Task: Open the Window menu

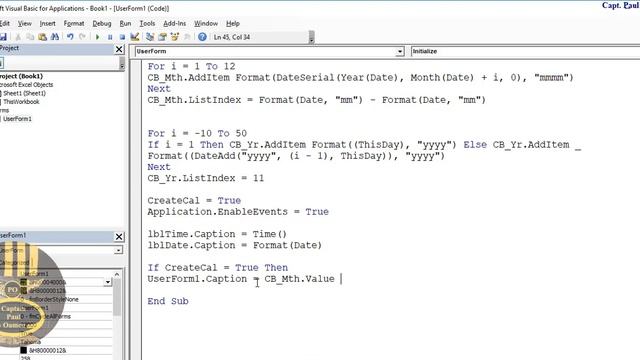Action: point(206,24)
